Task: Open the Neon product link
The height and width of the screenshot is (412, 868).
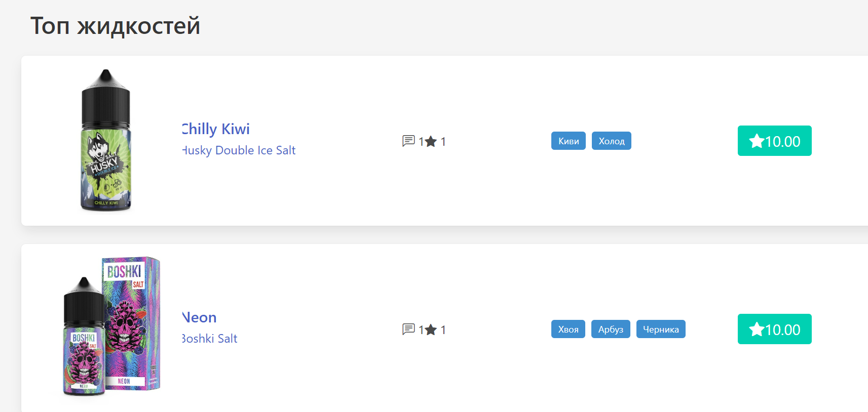Action: click(x=200, y=317)
